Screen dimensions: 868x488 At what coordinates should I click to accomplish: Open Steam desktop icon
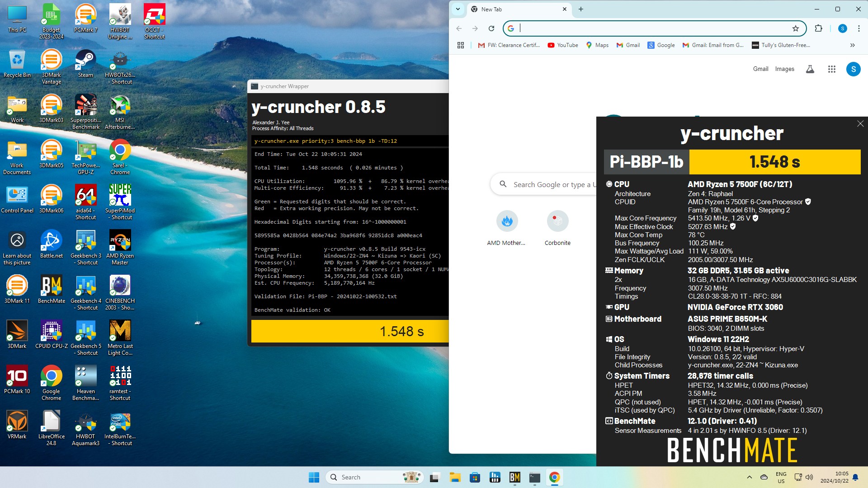pos(85,63)
